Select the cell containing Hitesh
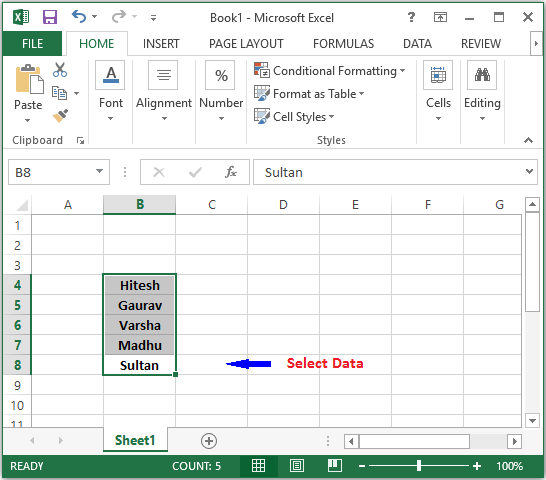Image resolution: width=546 pixels, height=480 pixels. coord(140,285)
